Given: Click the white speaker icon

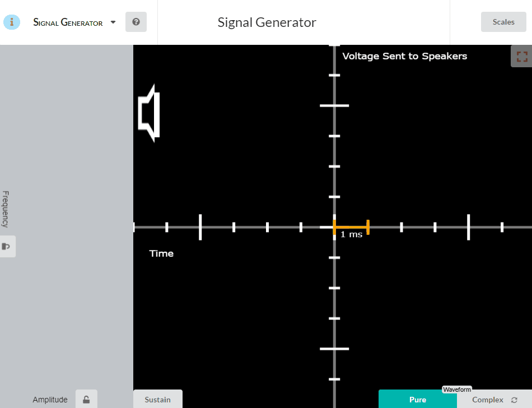Looking at the screenshot, I should click(150, 114).
